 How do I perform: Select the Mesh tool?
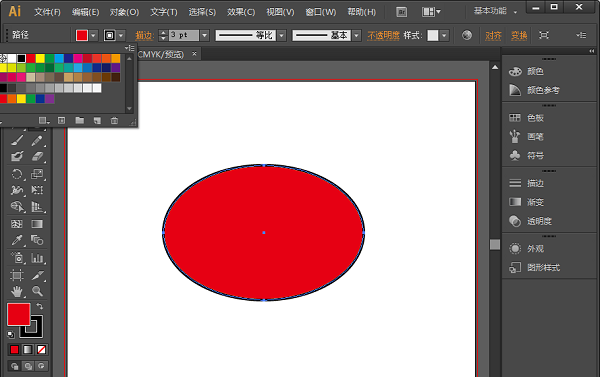coord(17,224)
